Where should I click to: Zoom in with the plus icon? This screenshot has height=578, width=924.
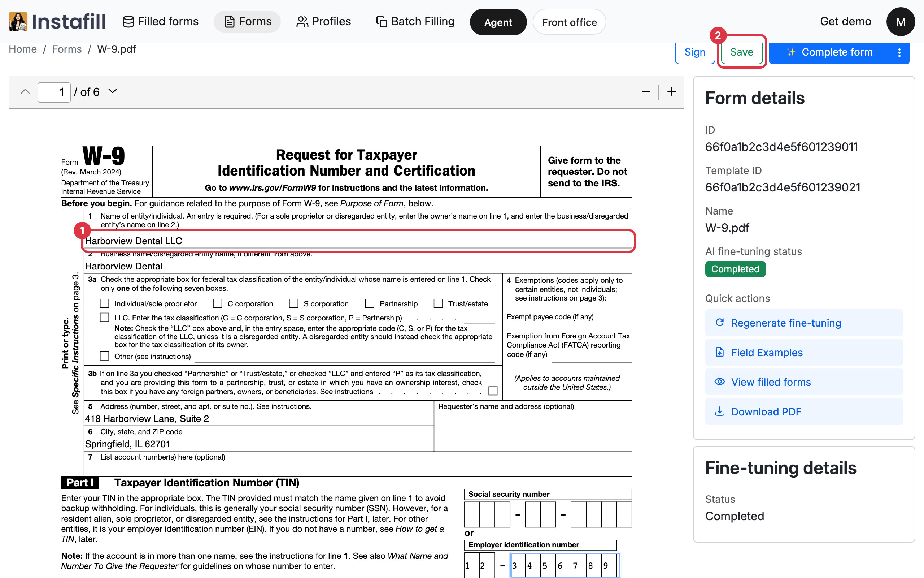(672, 92)
